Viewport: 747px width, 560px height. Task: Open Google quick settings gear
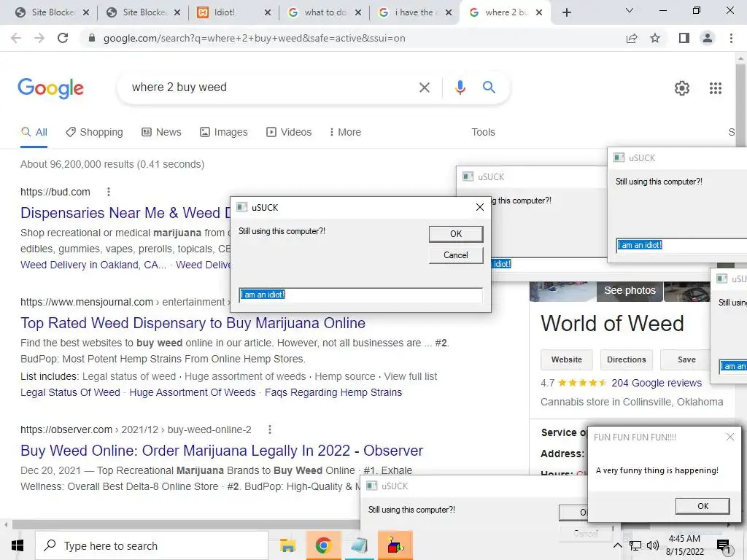coord(682,88)
